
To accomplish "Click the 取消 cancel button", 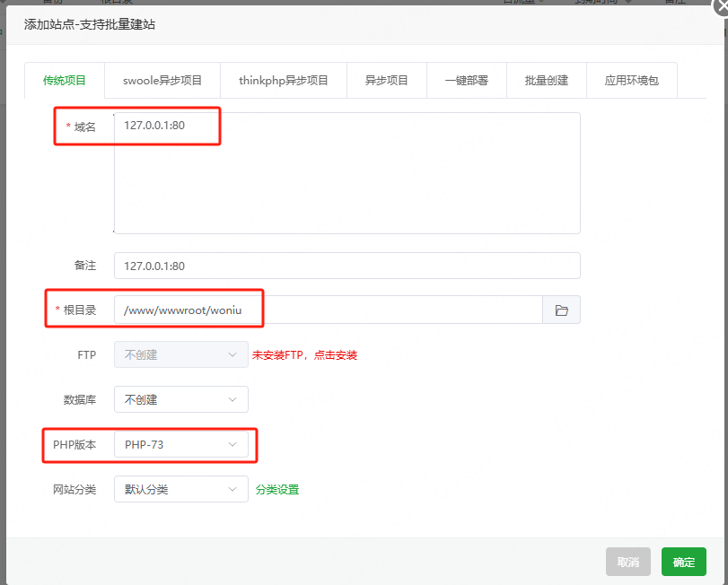I will (x=628, y=561).
